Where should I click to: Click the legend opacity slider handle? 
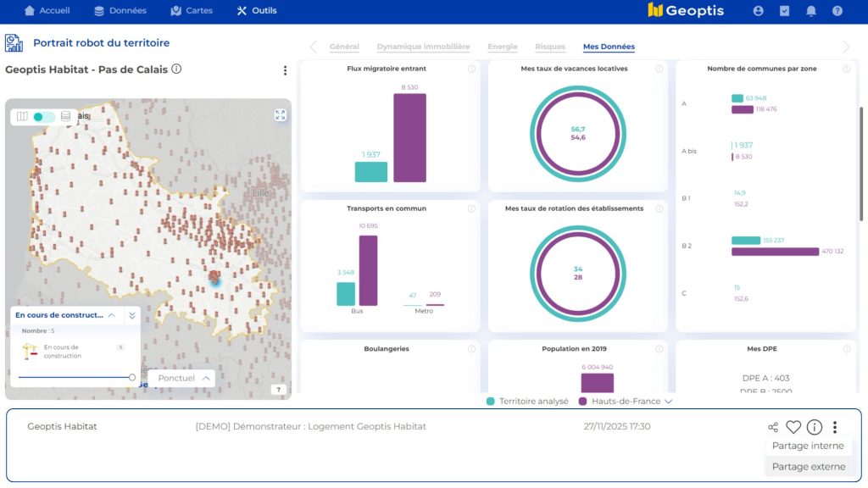132,377
